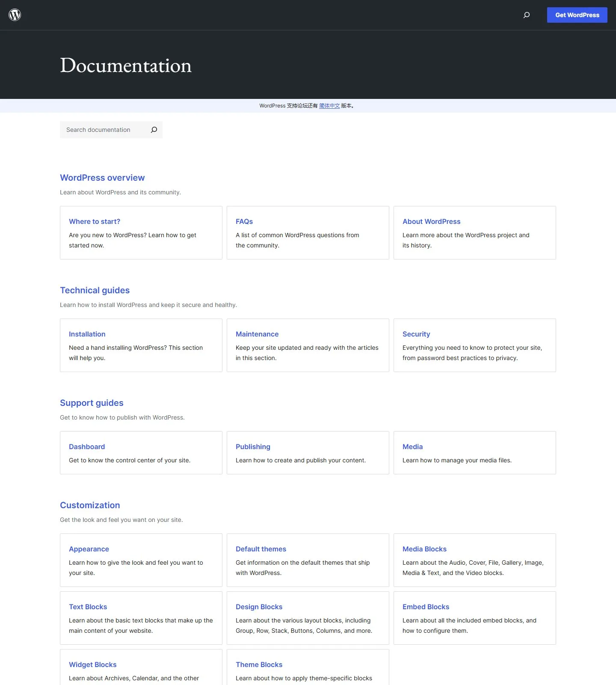Click 'Keep your site updated' description

pos(307,353)
